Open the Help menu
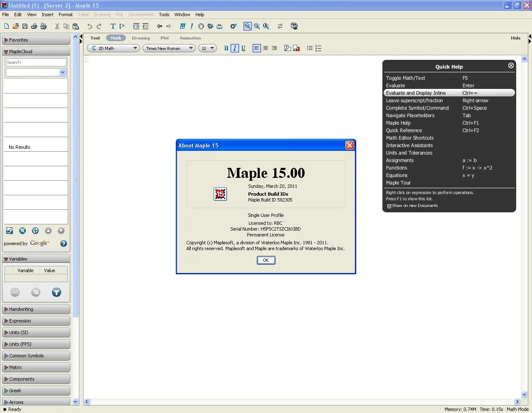The image size is (532, 413). (200, 15)
